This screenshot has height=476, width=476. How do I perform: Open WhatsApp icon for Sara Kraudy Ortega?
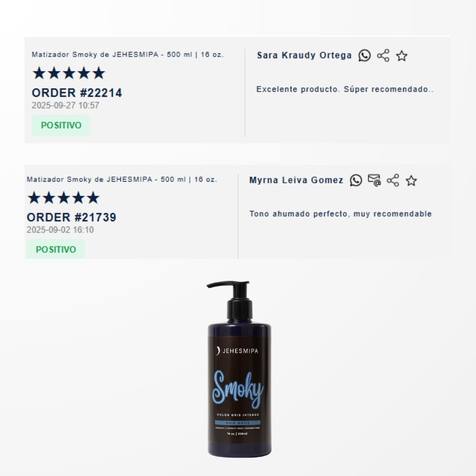point(364,56)
